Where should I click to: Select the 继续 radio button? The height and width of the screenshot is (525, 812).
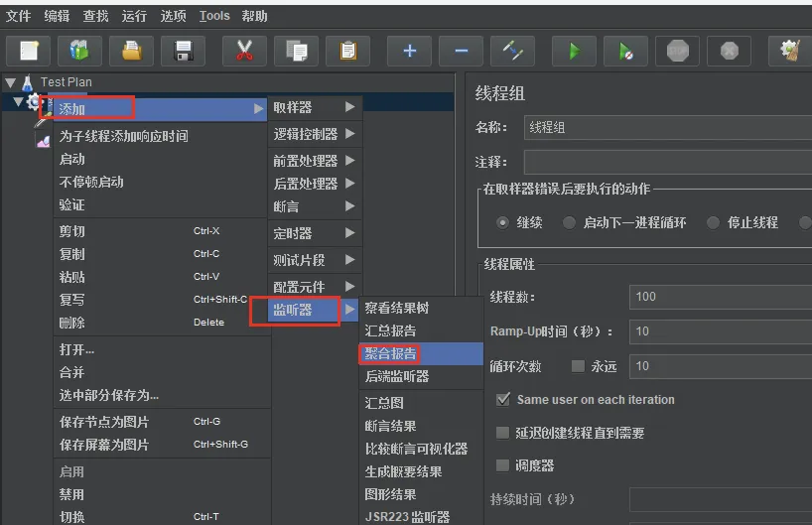click(502, 222)
